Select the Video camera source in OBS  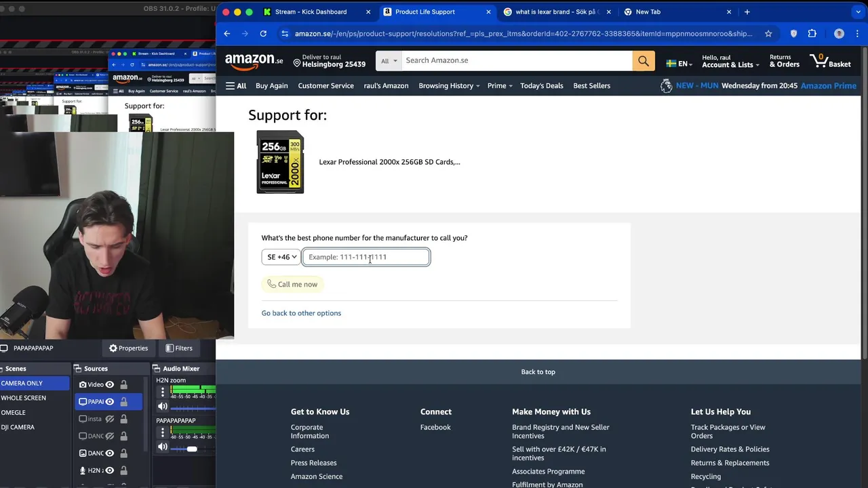(x=92, y=384)
